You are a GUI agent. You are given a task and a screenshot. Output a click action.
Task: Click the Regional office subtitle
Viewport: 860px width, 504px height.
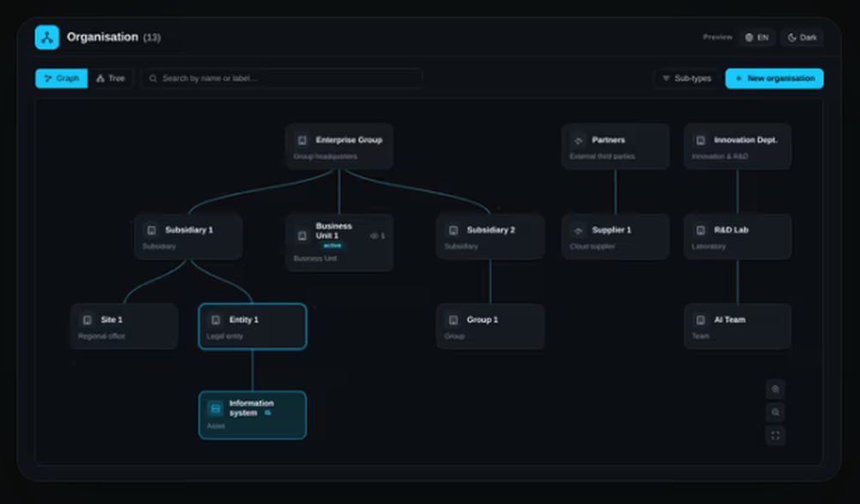[101, 336]
